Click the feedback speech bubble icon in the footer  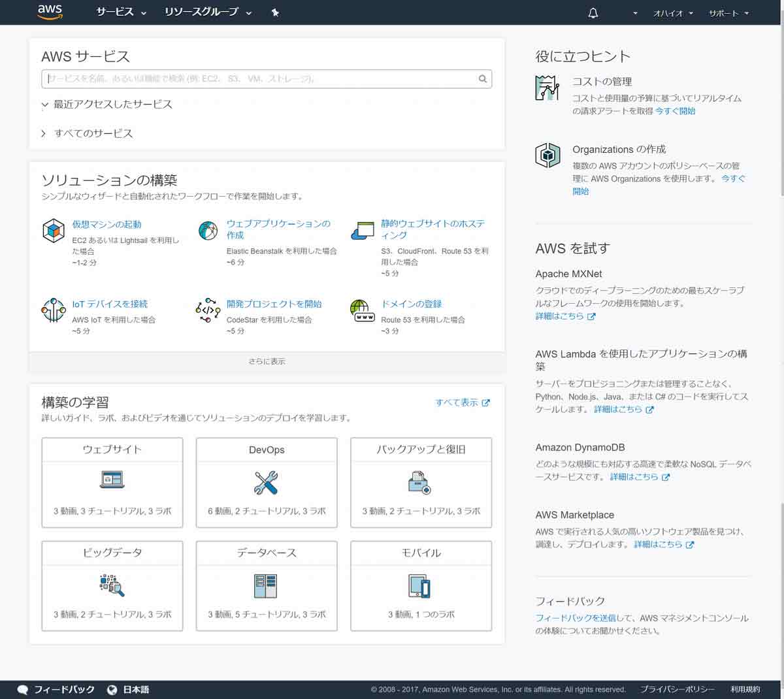click(23, 689)
